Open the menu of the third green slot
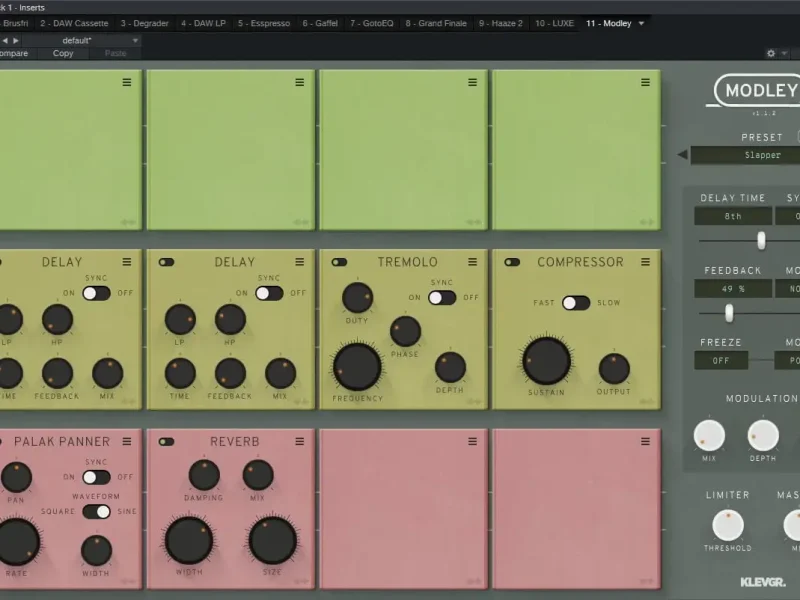800x600 pixels. (472, 82)
